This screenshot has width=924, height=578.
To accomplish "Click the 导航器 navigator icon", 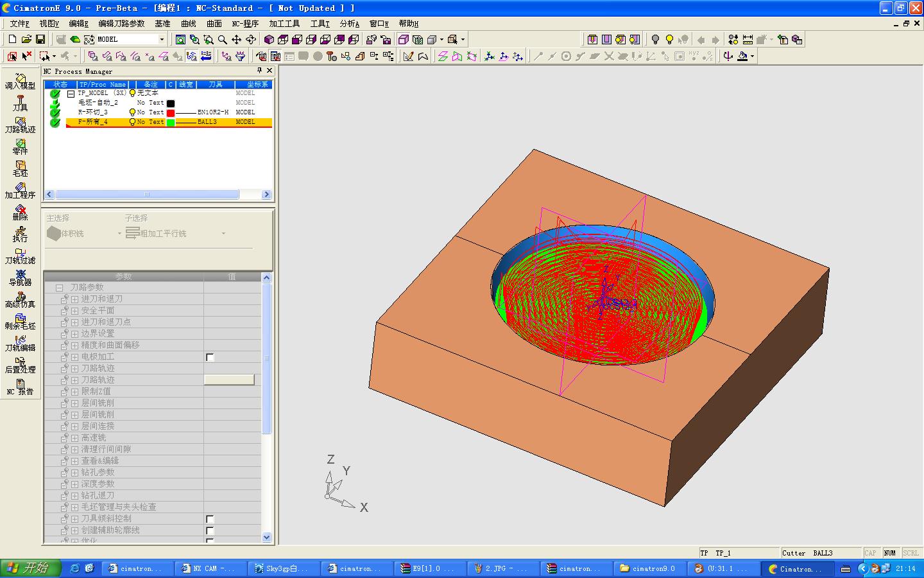I will (x=20, y=277).
